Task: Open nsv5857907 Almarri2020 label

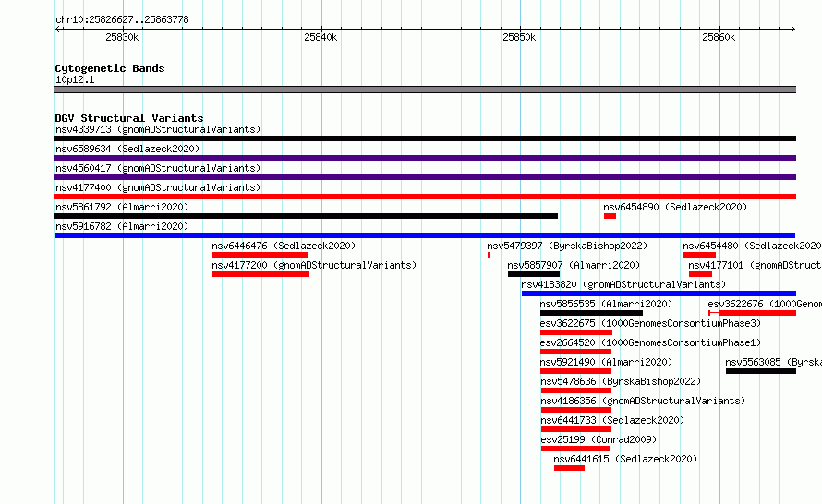Action: pyautogui.click(x=574, y=265)
